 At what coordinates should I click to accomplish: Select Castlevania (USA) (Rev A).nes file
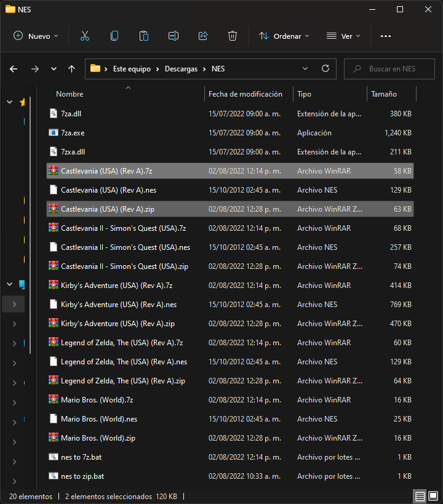click(x=230, y=190)
